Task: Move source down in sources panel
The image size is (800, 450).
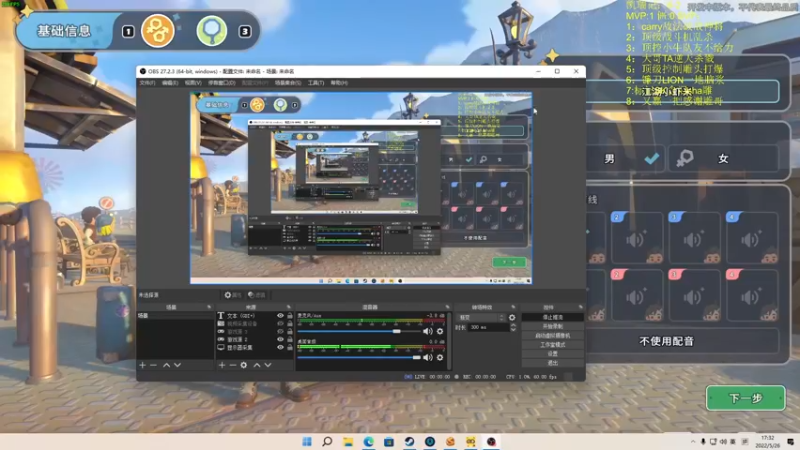Action: [268, 365]
